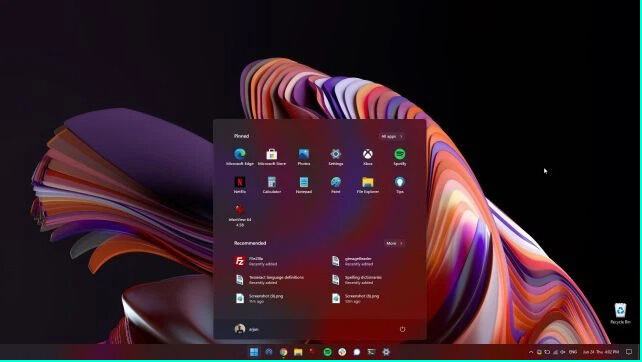The width and height of the screenshot is (642, 362).
Task: Open the Xbox app
Action: (x=368, y=157)
